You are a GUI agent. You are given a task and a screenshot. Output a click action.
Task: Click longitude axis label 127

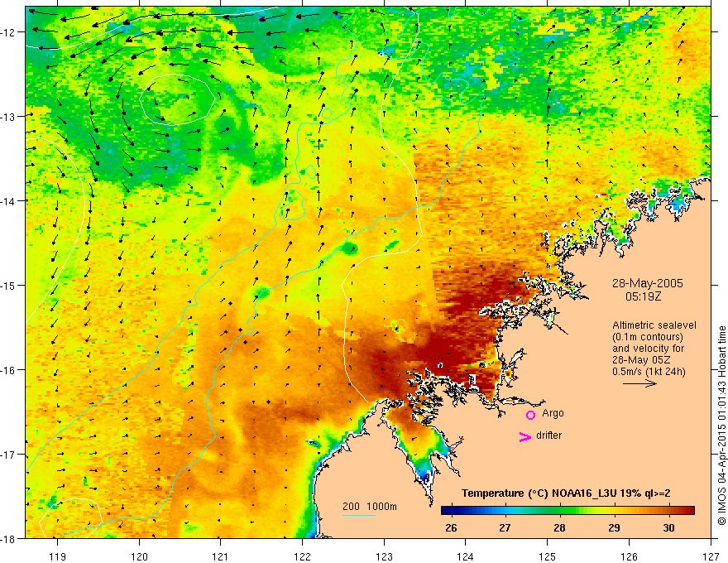711,556
